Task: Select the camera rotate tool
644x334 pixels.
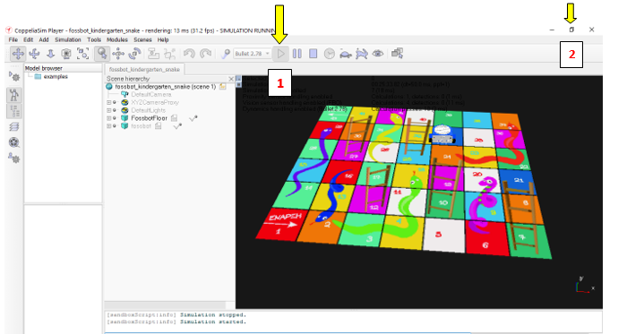Action: pos(34,54)
